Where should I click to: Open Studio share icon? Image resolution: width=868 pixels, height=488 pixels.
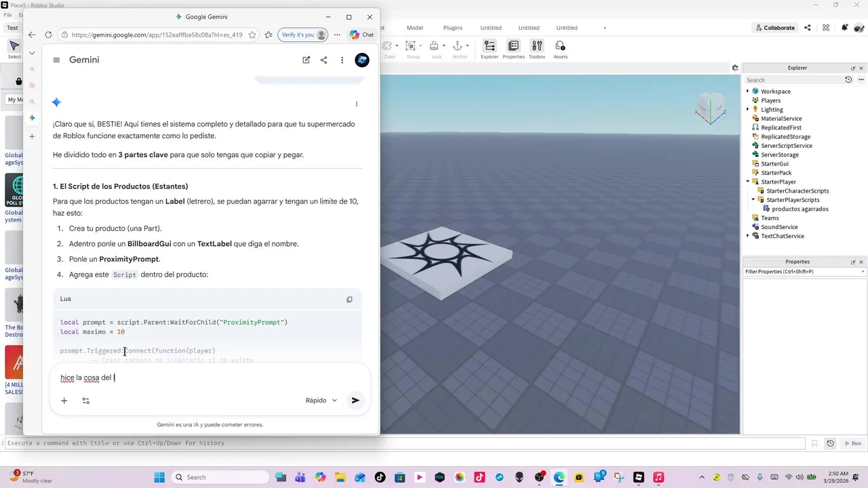(x=808, y=28)
